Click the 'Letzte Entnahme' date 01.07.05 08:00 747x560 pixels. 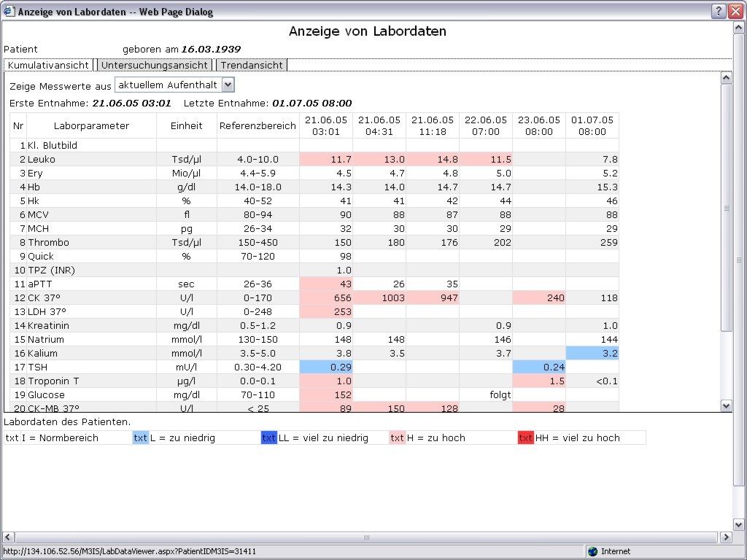[311, 103]
